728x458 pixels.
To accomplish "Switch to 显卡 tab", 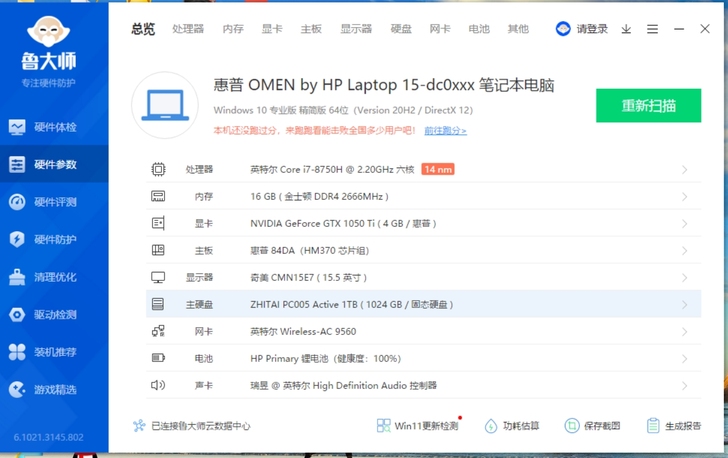I will click(272, 29).
